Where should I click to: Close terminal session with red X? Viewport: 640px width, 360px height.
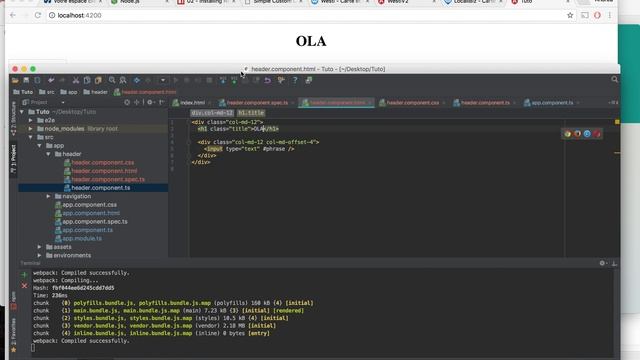24,286
